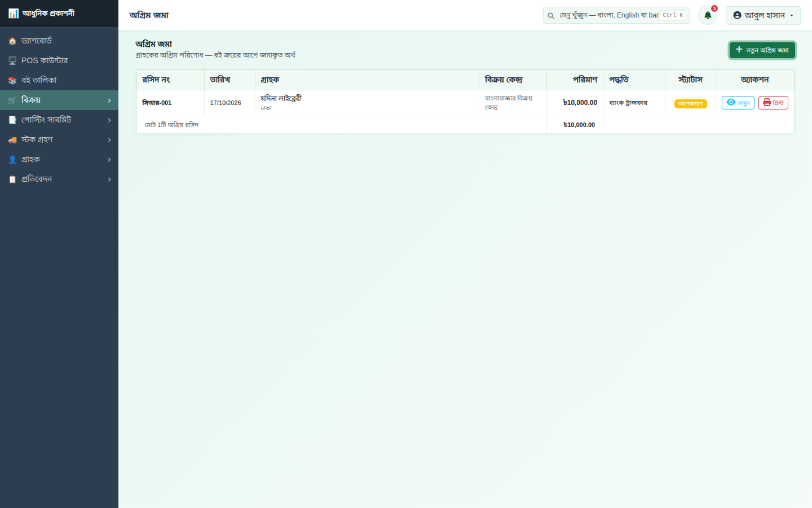This screenshot has width=812, height=508.
Task: Collapse the বিক্রয় menu chevron
Action: [x=109, y=100]
